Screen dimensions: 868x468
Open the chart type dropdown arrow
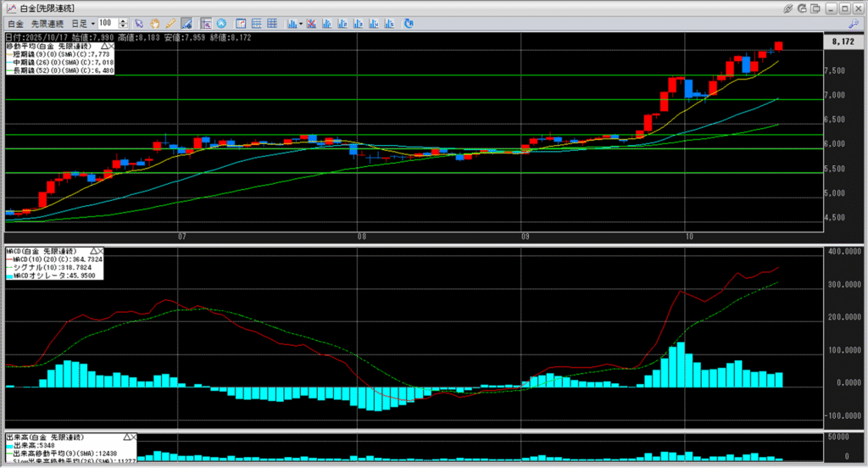301,23
